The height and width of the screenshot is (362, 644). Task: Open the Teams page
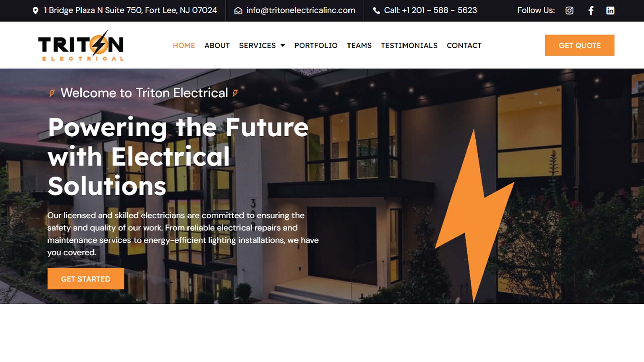(x=359, y=45)
